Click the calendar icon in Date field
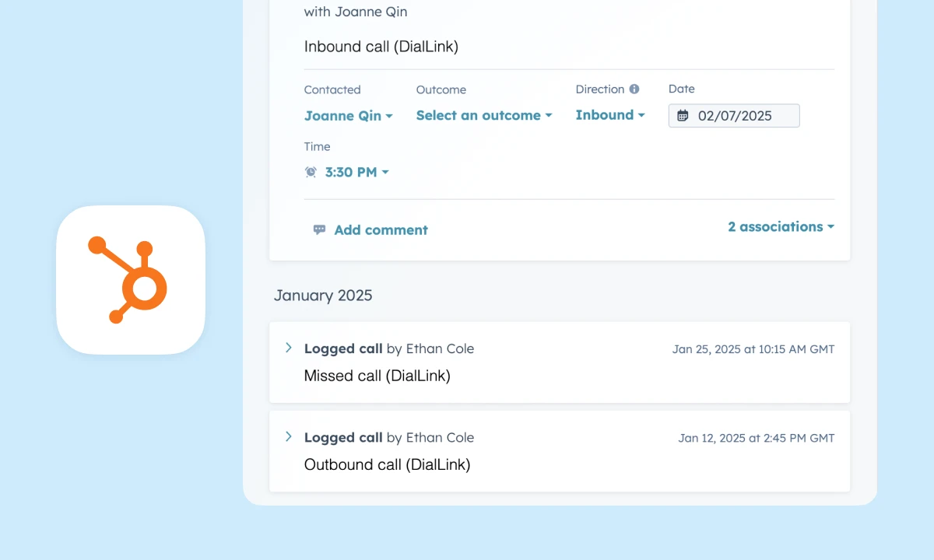The width and height of the screenshot is (934, 560). coord(683,116)
